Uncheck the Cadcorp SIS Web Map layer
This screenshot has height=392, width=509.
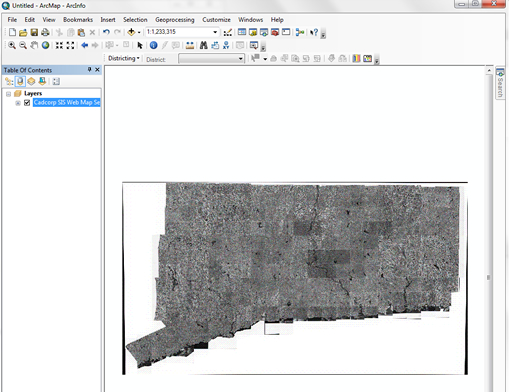(x=27, y=103)
